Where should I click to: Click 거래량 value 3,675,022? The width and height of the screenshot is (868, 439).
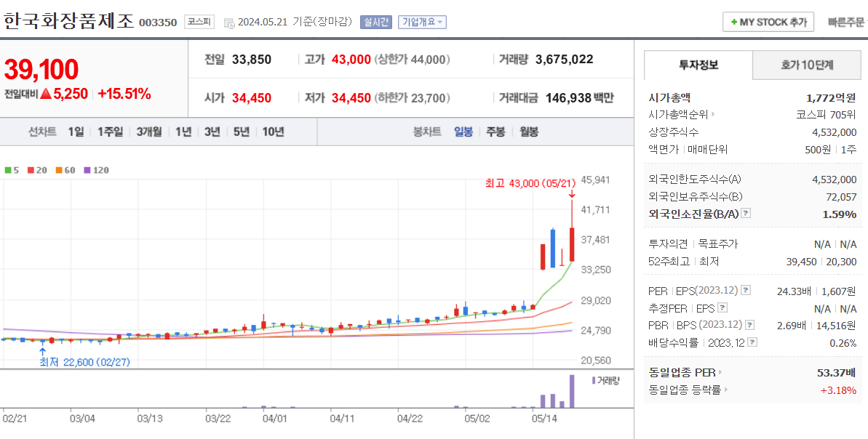click(564, 60)
